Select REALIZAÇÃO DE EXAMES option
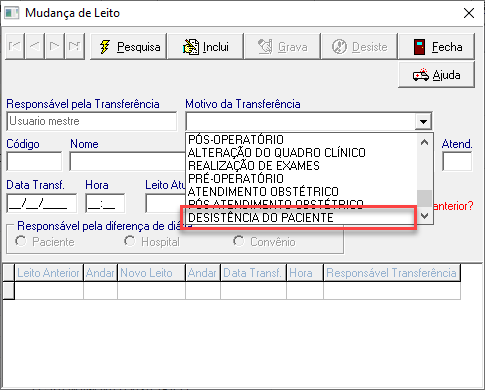485x390 pixels. coord(254,166)
